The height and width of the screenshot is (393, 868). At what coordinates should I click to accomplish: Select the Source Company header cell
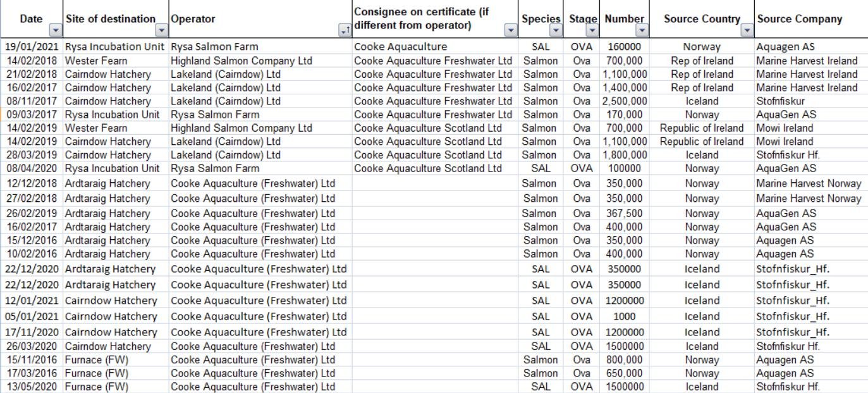tap(800, 19)
